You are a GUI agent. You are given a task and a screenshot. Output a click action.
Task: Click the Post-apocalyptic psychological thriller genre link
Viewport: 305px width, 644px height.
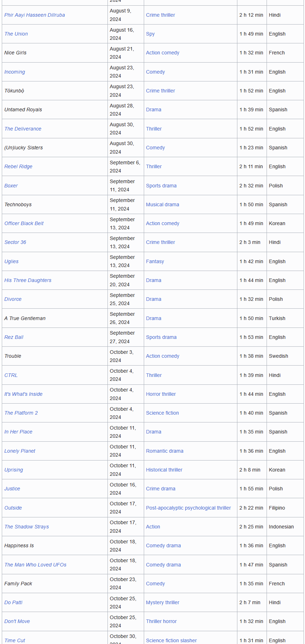188,508
